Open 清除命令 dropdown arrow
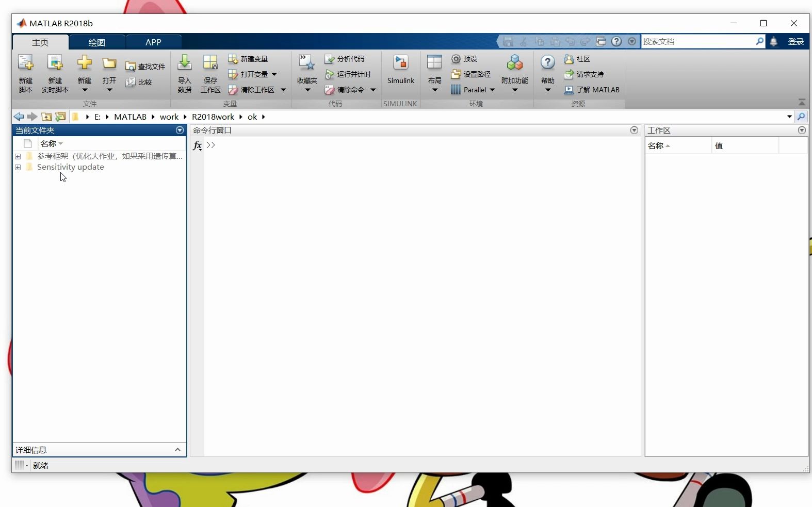The image size is (812, 507). tap(373, 90)
